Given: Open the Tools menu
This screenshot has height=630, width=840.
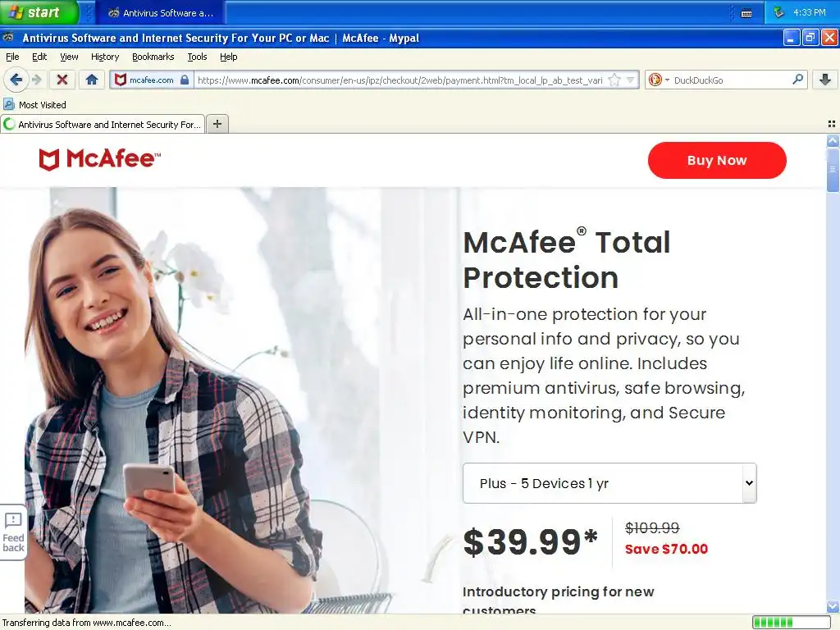Looking at the screenshot, I should tap(197, 57).
